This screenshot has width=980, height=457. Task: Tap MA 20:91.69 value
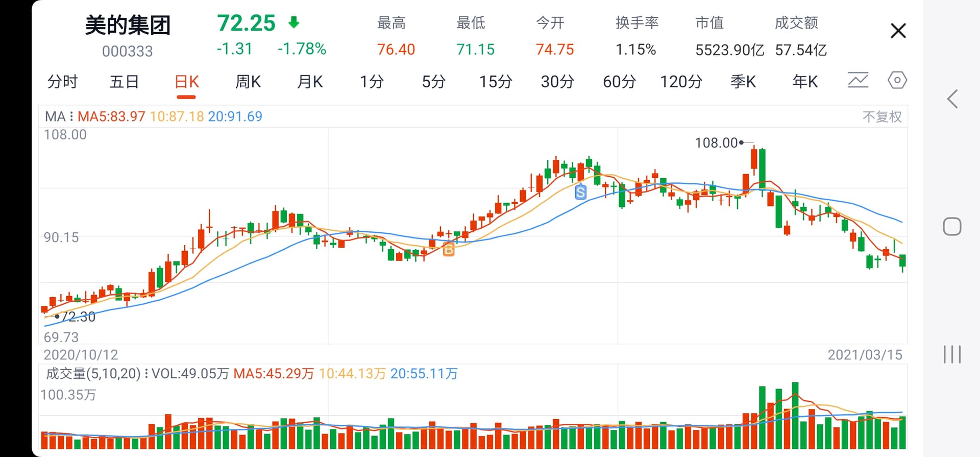pyautogui.click(x=235, y=116)
